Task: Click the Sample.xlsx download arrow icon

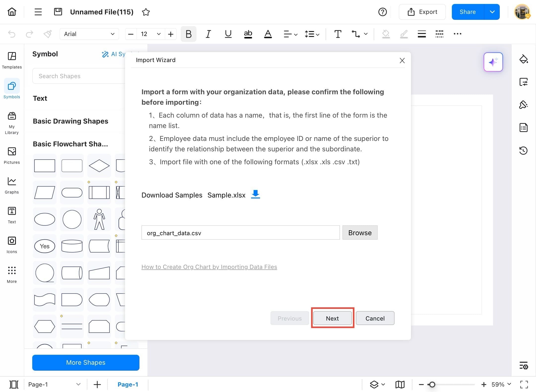Action: tap(255, 194)
